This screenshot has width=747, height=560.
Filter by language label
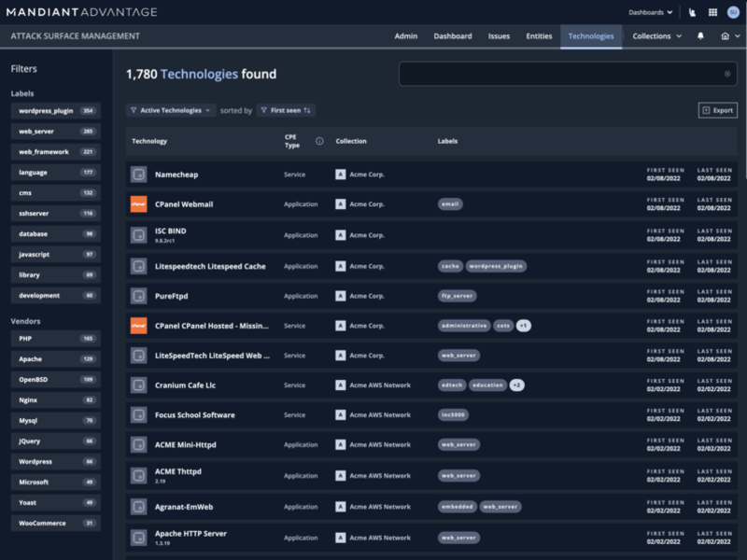[x=56, y=173]
